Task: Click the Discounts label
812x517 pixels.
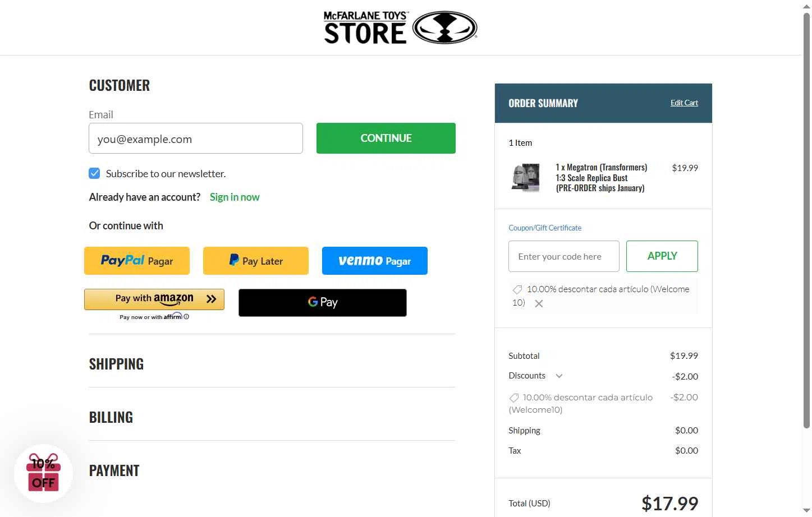Action: [527, 376]
